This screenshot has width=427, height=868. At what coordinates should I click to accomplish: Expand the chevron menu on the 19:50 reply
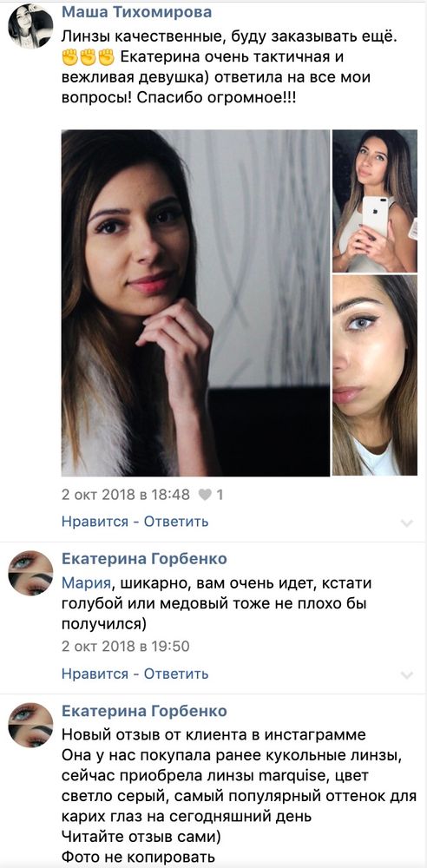(407, 674)
